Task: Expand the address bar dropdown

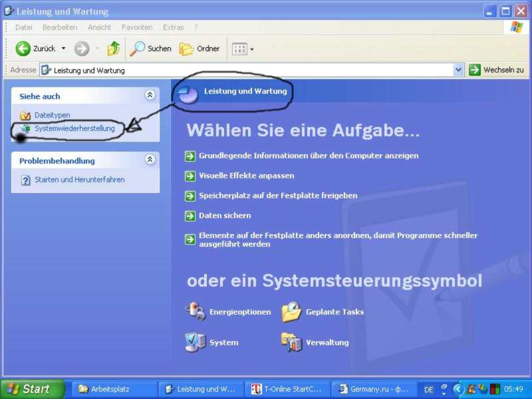Action: tap(458, 70)
